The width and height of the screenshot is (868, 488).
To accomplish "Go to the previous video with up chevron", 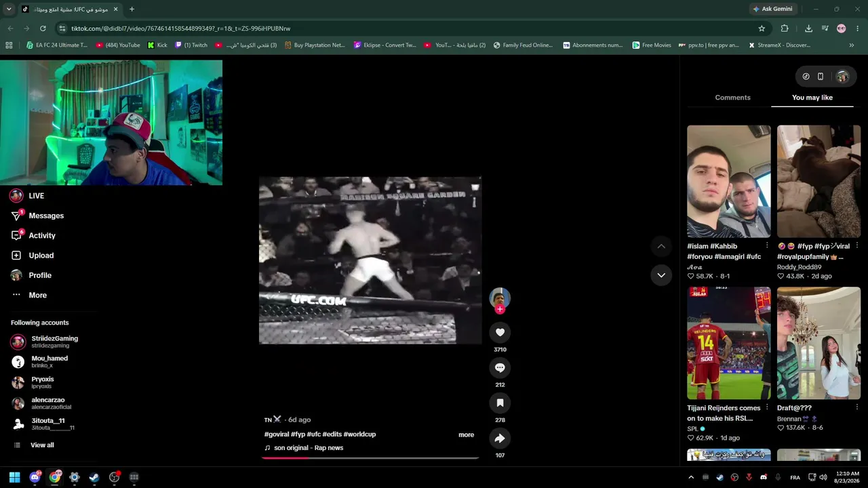I will pos(661,246).
